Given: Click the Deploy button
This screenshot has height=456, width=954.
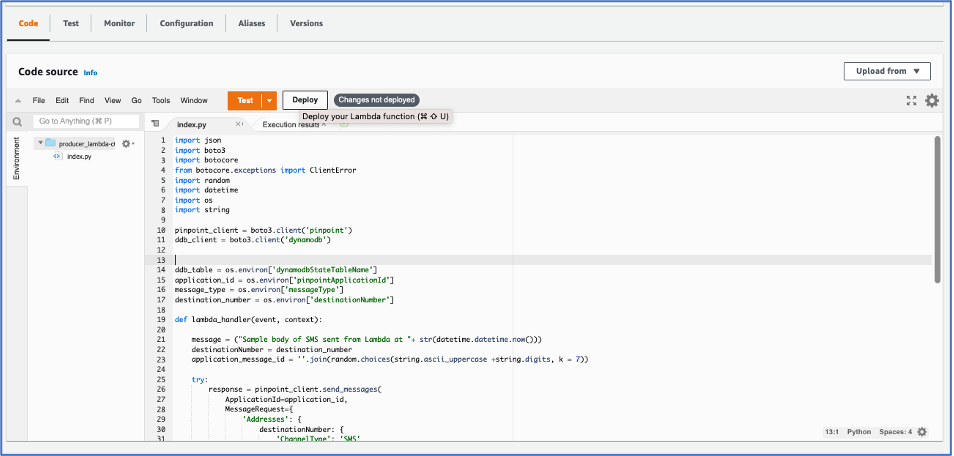Looking at the screenshot, I should click(305, 100).
